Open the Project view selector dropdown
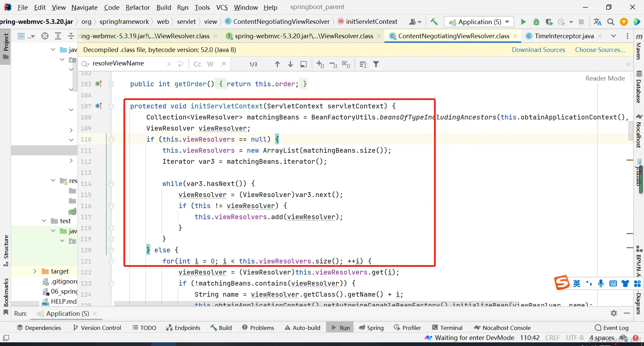The width and height of the screenshot is (644, 346). [x=26, y=36]
